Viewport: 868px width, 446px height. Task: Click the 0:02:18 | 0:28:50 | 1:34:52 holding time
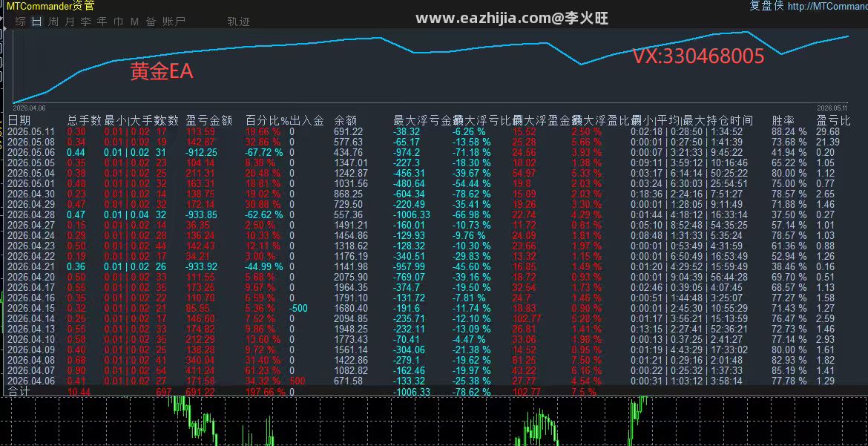tap(687, 132)
